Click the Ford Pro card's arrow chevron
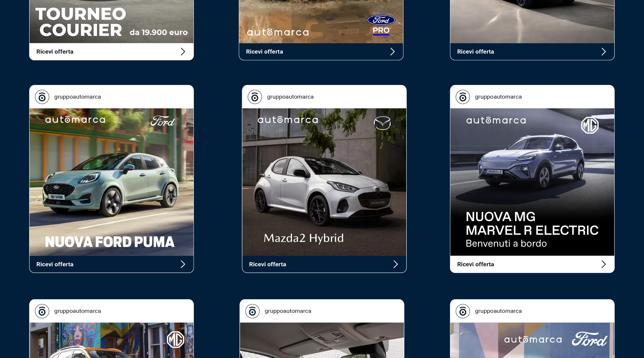 click(392, 52)
